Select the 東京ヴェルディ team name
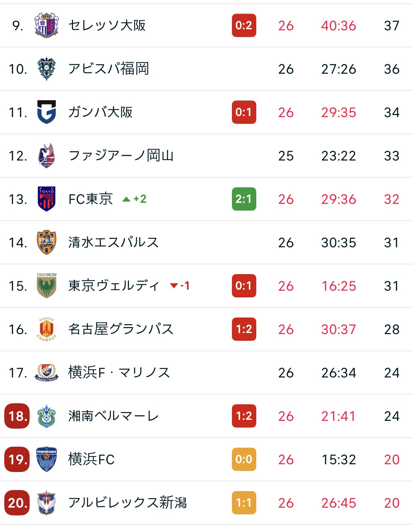The width and height of the screenshot is (413, 532). click(x=114, y=286)
